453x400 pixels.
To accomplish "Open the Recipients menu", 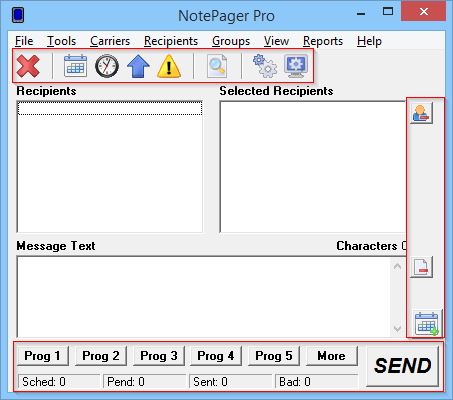I will click(x=171, y=41).
